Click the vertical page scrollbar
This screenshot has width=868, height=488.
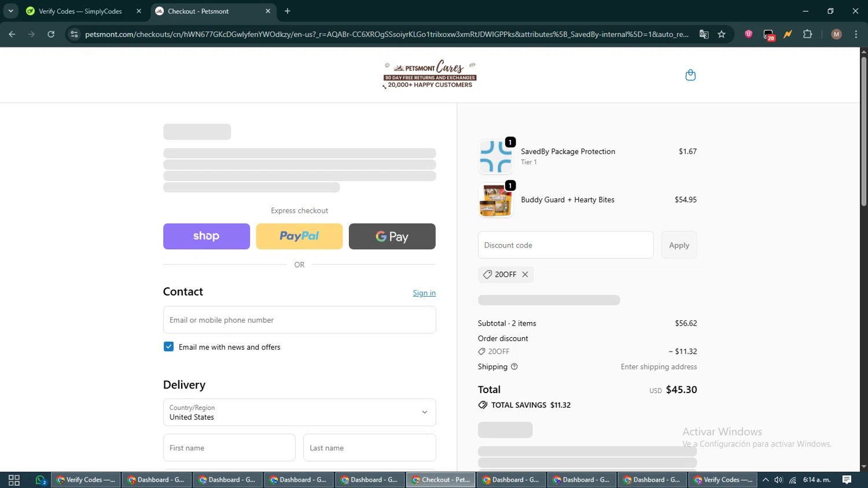[x=863, y=131]
